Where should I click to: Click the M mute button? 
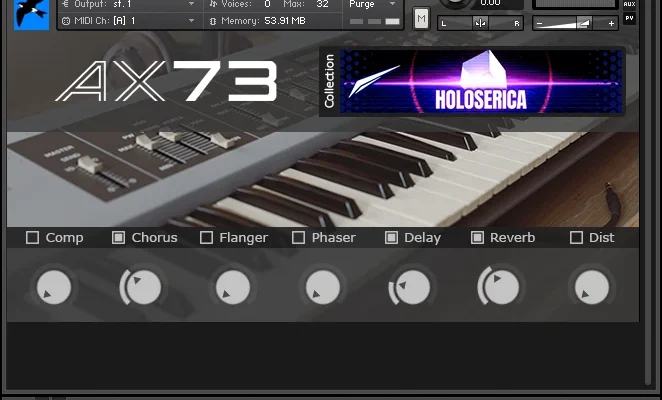coord(421,19)
